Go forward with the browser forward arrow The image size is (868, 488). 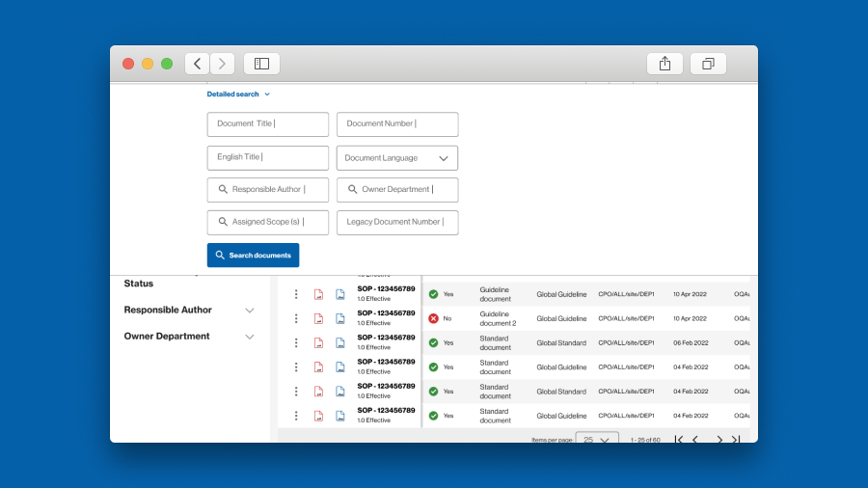click(x=222, y=64)
